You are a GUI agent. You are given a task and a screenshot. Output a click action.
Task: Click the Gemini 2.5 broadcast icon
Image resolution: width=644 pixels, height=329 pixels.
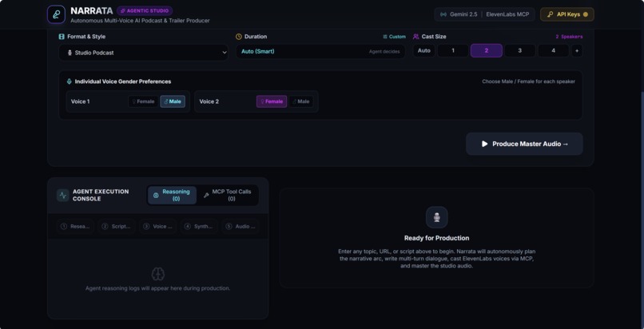443,14
